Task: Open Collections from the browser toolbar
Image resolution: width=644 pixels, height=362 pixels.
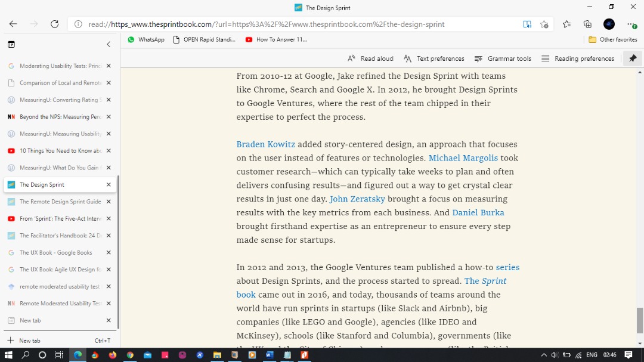Action: click(x=587, y=24)
